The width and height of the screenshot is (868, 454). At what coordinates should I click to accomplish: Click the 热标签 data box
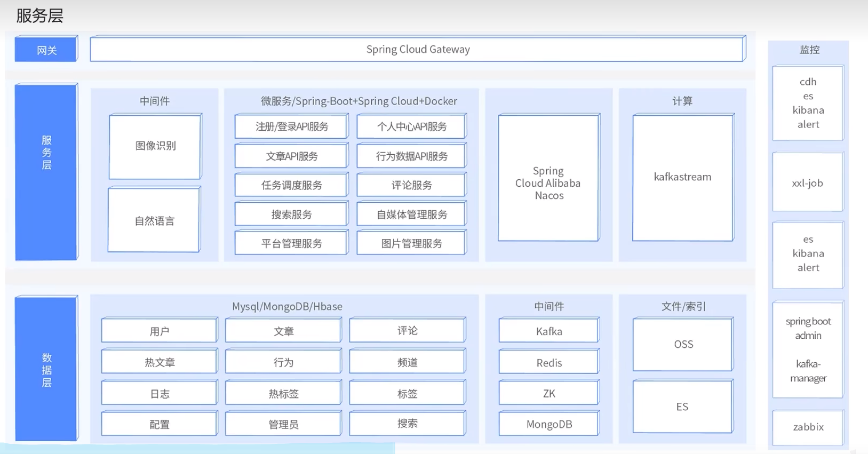[283, 393]
